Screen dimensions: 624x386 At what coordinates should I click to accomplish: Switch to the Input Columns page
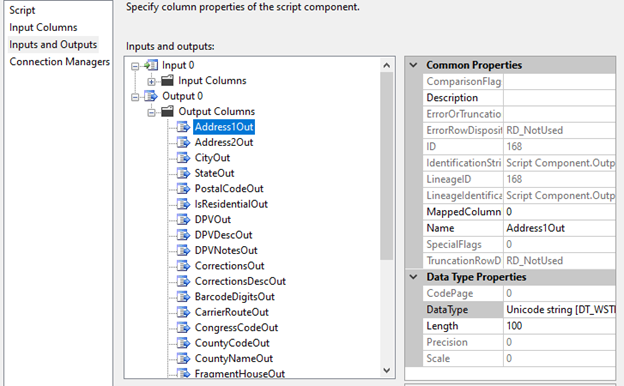pyautogui.click(x=43, y=27)
